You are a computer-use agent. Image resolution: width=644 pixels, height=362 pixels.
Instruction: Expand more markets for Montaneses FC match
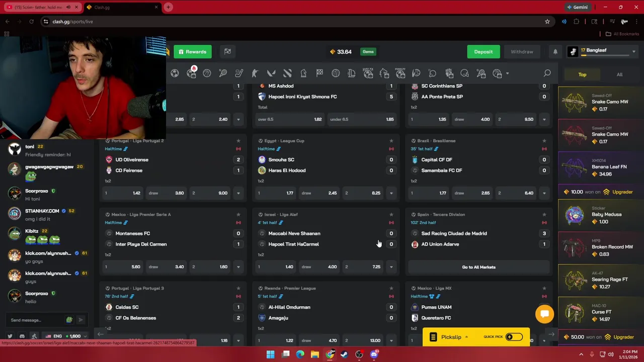[x=238, y=267]
